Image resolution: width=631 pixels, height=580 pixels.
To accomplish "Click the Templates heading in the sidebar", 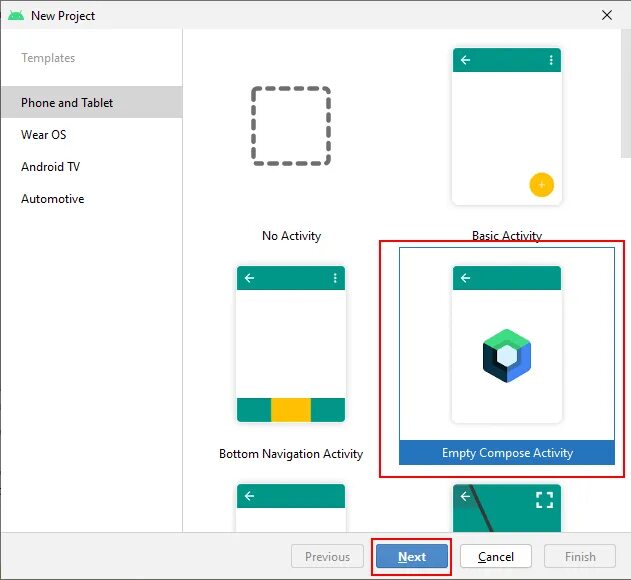I will [48, 58].
